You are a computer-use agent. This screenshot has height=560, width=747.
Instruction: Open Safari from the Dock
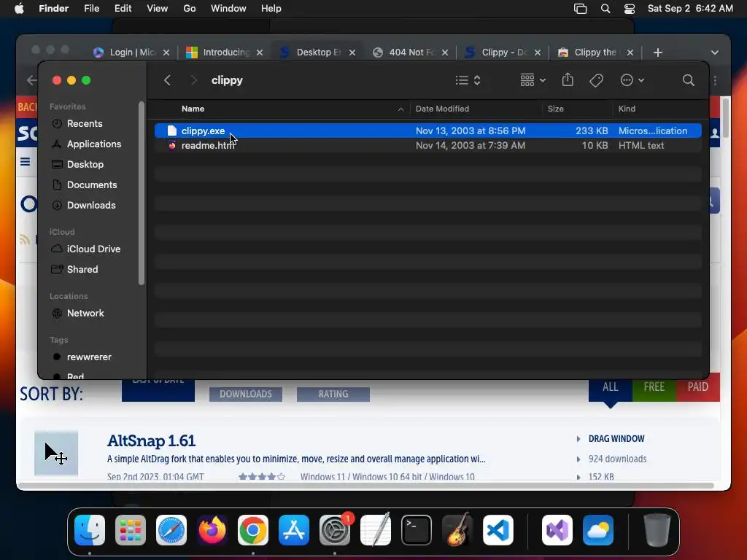[171, 530]
